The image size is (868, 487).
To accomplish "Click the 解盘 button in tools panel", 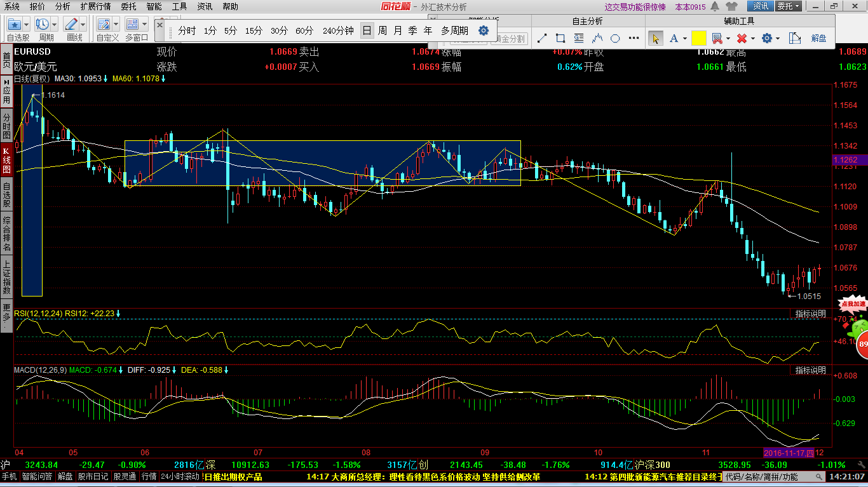I will (819, 39).
